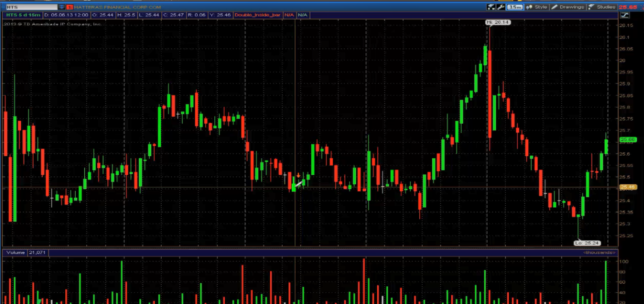Click the 'C: 25.47' close value
The width and height of the screenshot is (644, 304).
coord(174,15)
